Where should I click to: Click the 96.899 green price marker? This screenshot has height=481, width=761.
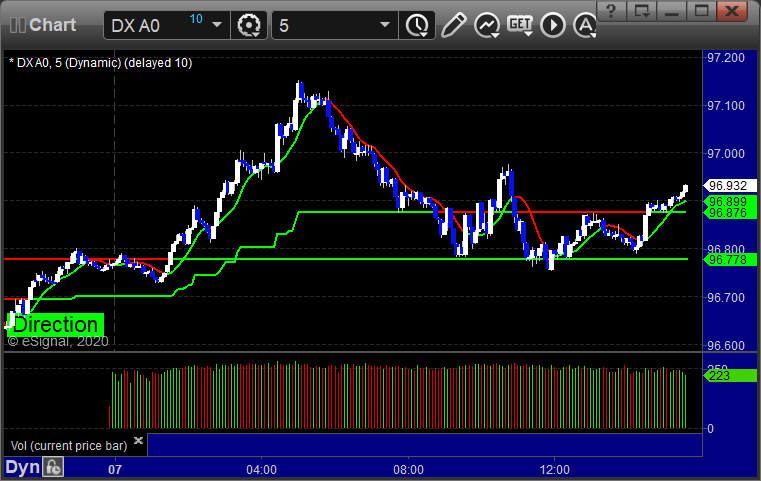click(x=729, y=201)
